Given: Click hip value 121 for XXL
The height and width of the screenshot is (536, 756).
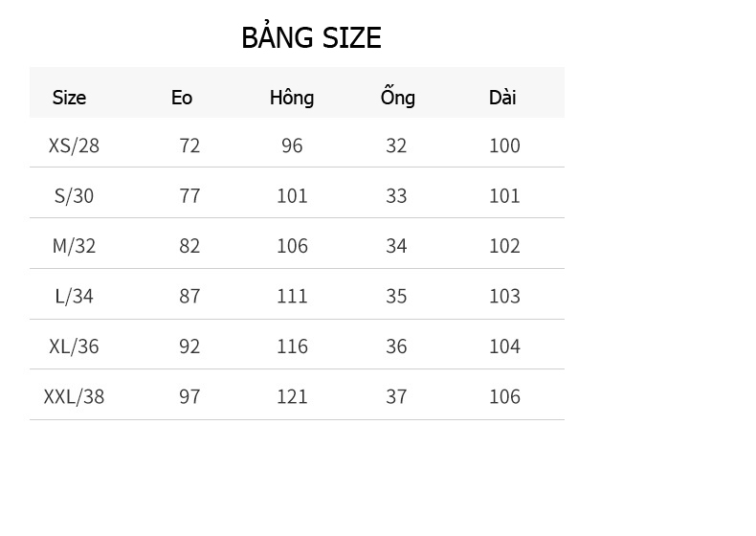Looking at the screenshot, I should tap(292, 396).
